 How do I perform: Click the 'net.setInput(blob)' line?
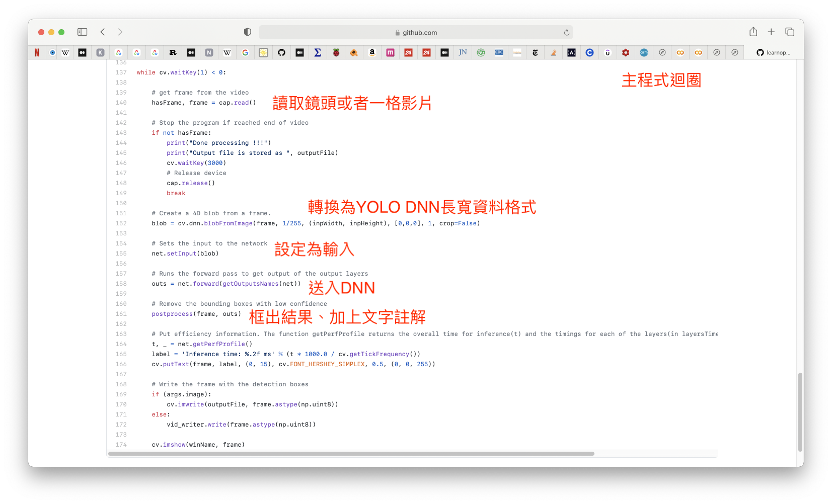[x=185, y=254]
